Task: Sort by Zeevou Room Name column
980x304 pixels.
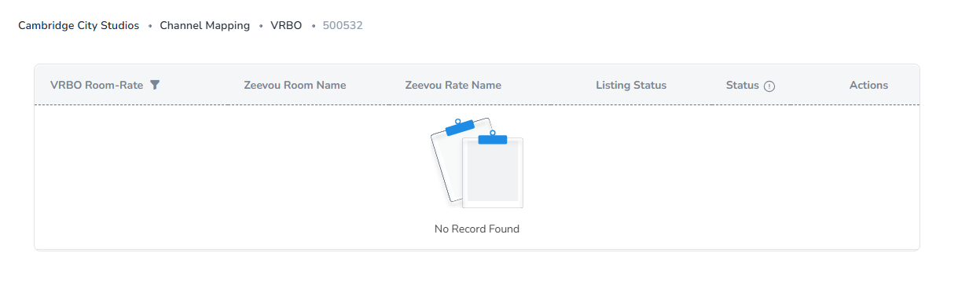Action: pos(295,85)
